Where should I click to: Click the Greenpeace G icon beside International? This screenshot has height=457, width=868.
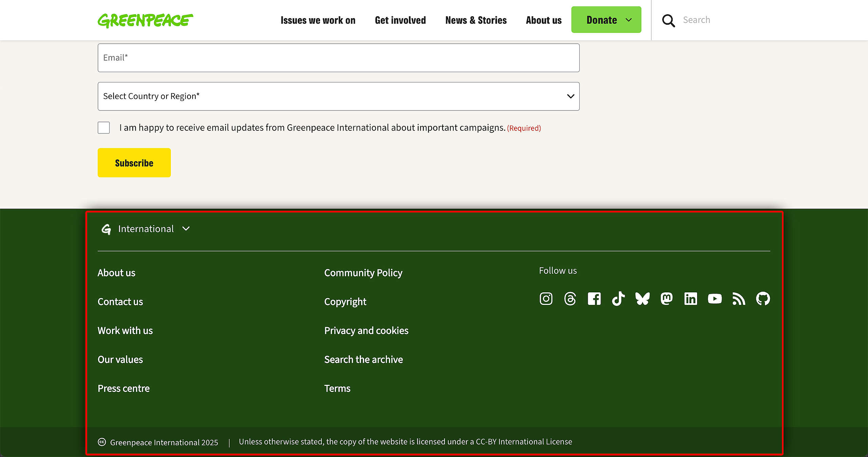[106, 229]
